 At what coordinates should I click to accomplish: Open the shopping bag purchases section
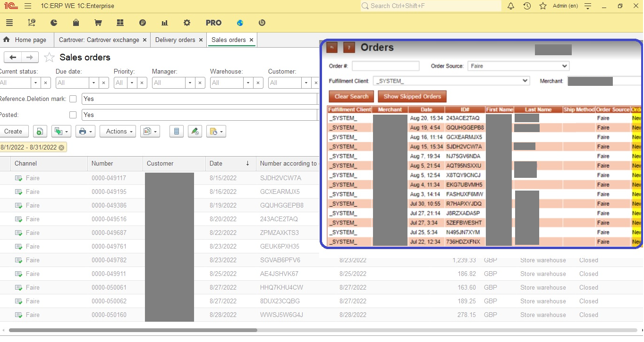point(76,23)
